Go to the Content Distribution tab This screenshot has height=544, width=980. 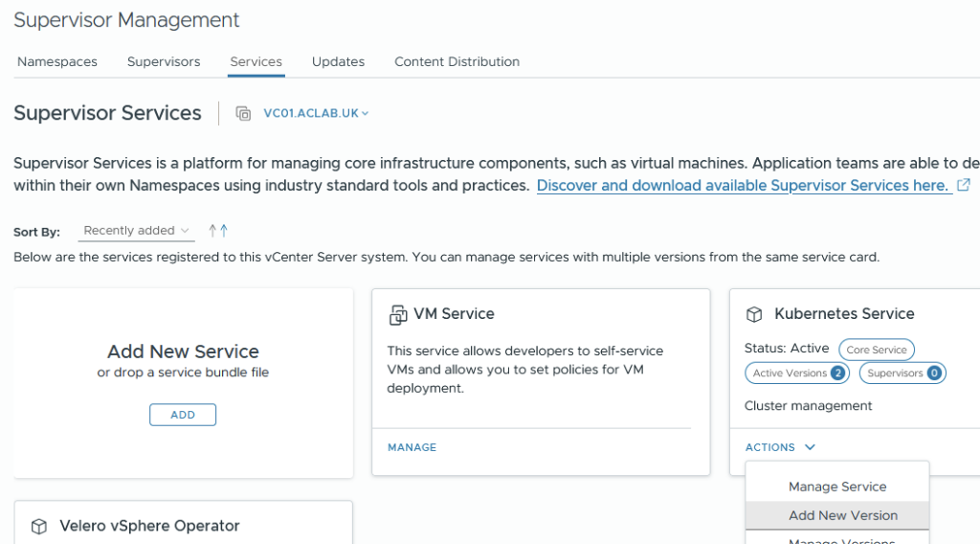[457, 61]
